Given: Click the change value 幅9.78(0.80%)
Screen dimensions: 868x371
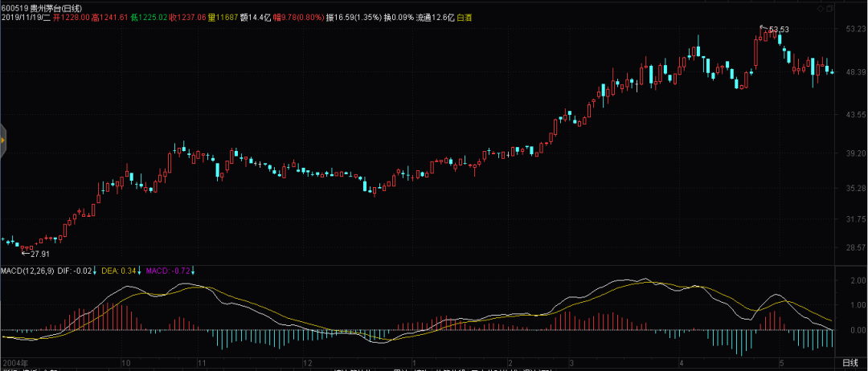Looking at the screenshot, I should pos(298,18).
